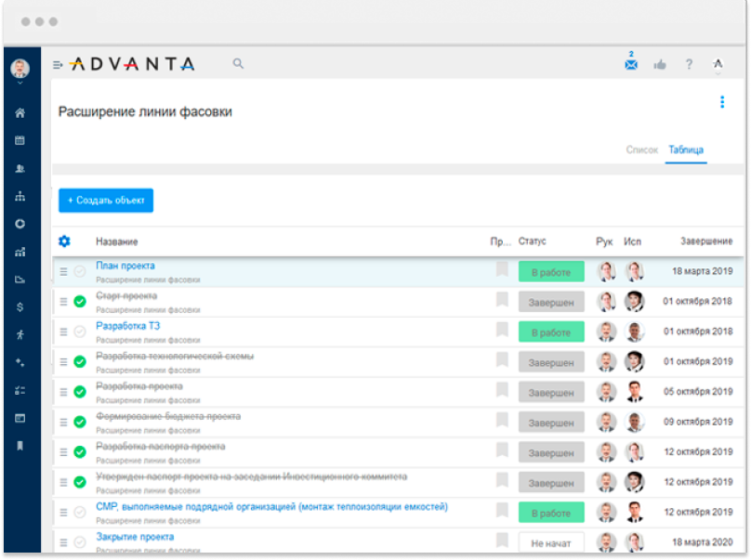Open the Home icon in the left sidebar
This screenshot has height=560, width=751.
tap(20, 113)
